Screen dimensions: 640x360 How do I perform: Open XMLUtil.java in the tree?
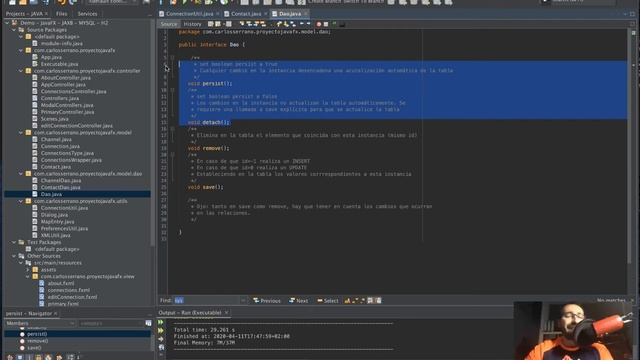55,236
